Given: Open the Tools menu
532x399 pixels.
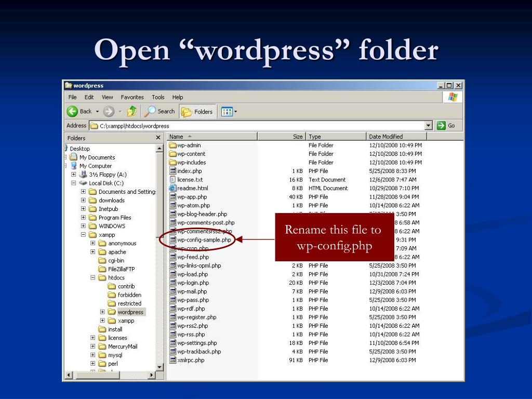Looking at the screenshot, I should click(x=158, y=97).
